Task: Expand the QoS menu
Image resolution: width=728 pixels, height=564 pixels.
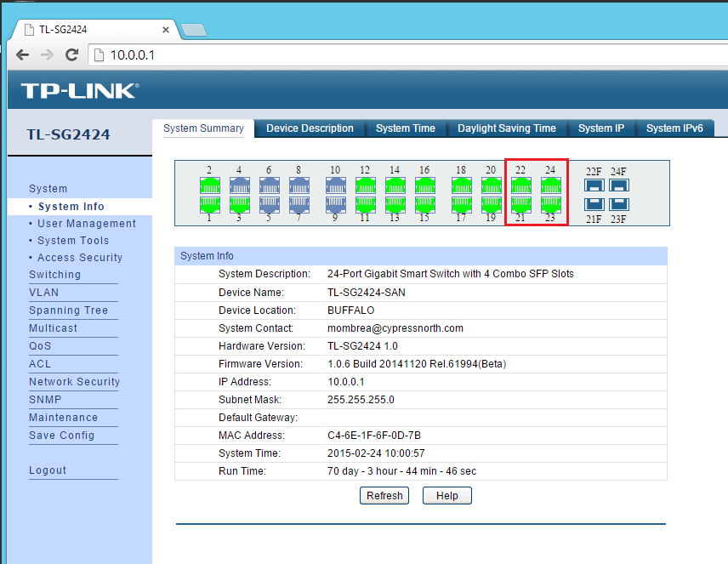Action: pyautogui.click(x=40, y=346)
